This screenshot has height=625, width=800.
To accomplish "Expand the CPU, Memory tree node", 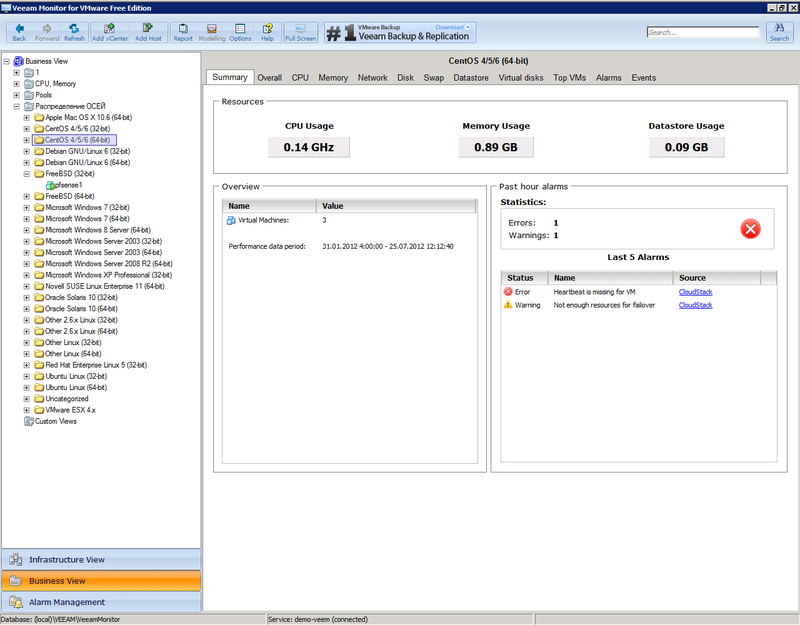I will (x=16, y=84).
